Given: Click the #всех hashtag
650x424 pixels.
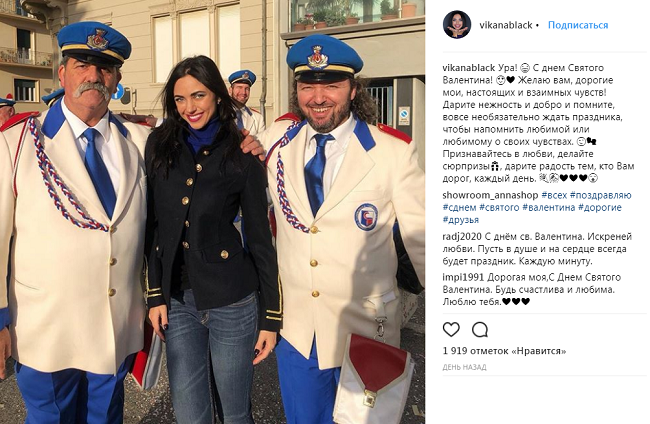Looking at the screenshot, I should (554, 195).
